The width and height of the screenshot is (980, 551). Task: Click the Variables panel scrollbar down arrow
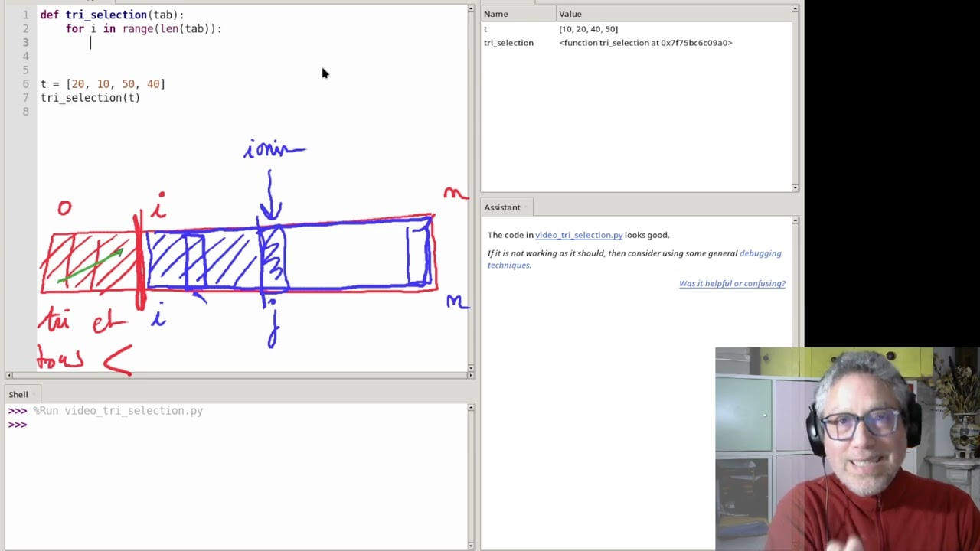[x=795, y=187]
